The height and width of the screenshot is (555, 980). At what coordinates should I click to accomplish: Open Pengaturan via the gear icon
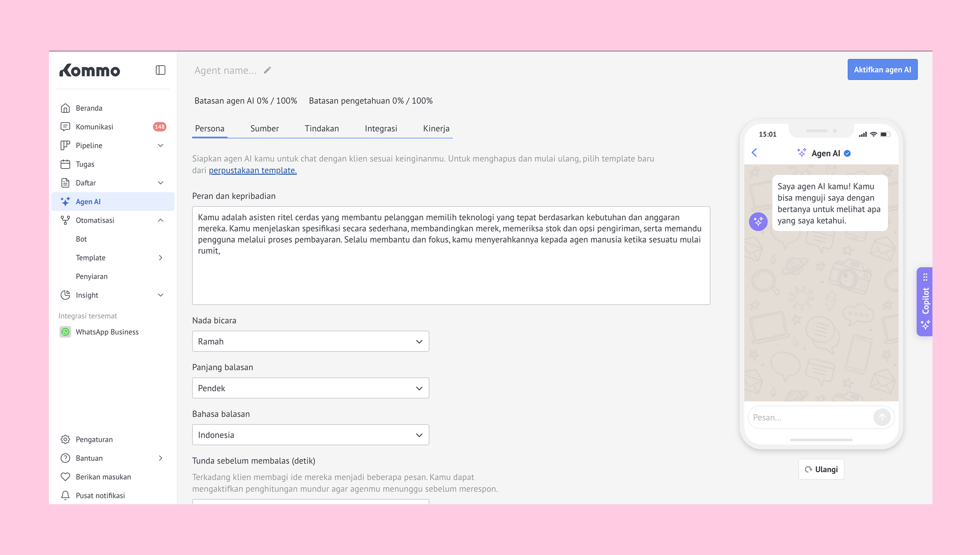(66, 439)
